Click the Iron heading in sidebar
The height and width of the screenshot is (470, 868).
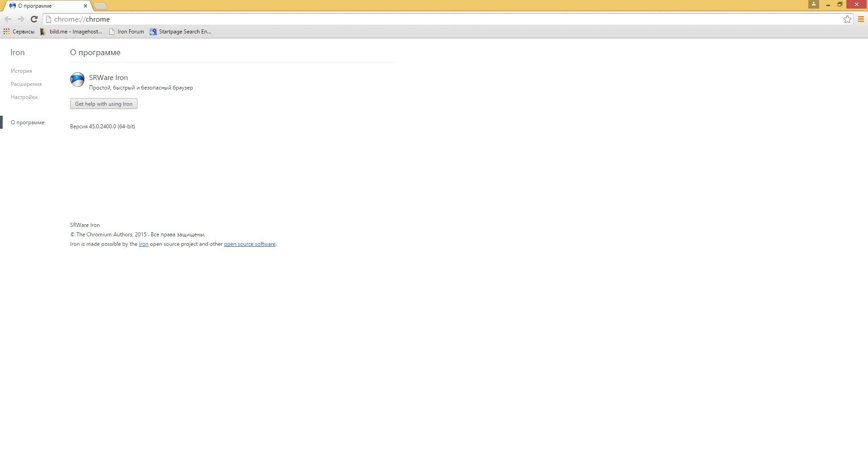[18, 52]
